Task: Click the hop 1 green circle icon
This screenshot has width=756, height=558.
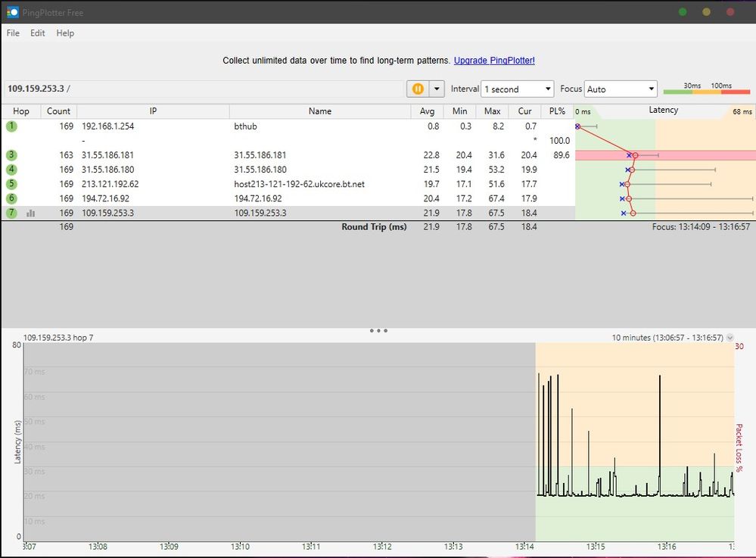Action: [11, 126]
